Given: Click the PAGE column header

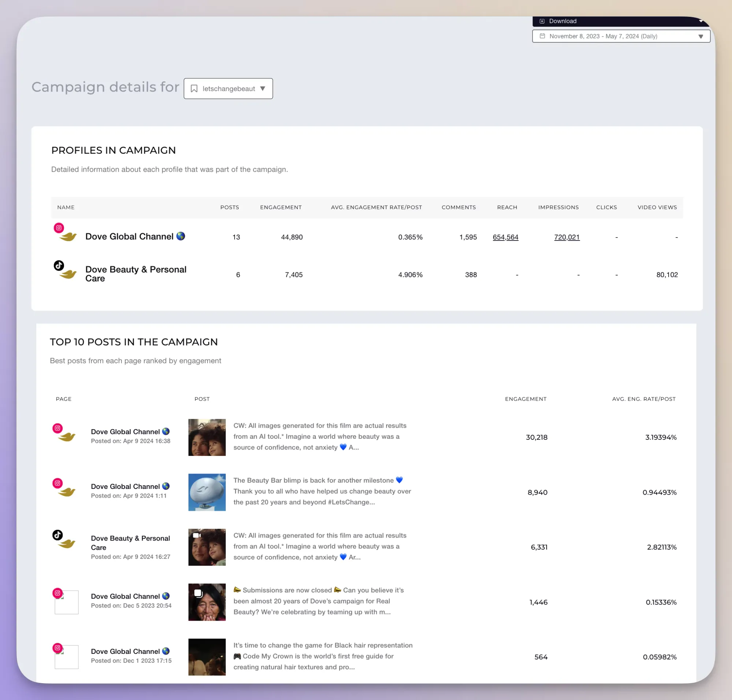Looking at the screenshot, I should pos(63,399).
